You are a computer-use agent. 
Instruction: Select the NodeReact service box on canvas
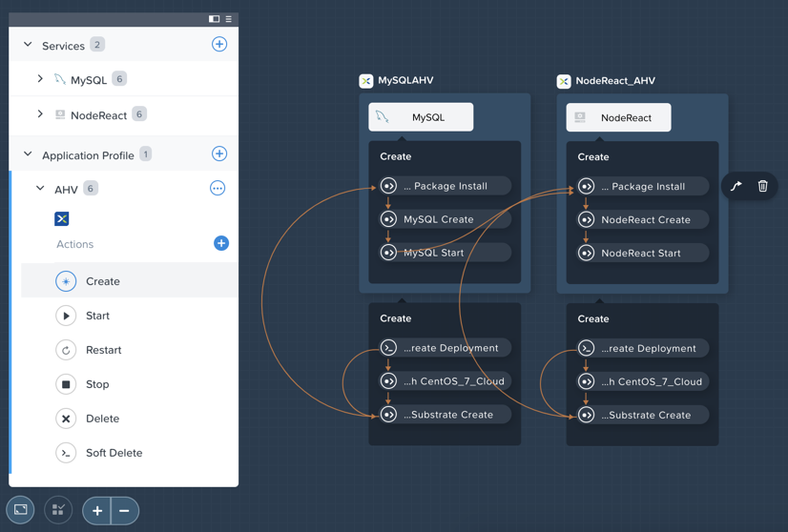(618, 117)
